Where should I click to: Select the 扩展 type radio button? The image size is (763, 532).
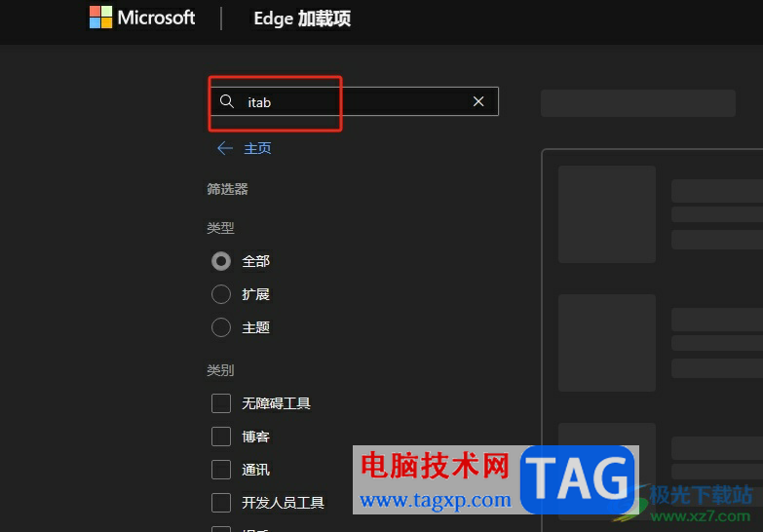coord(221,294)
